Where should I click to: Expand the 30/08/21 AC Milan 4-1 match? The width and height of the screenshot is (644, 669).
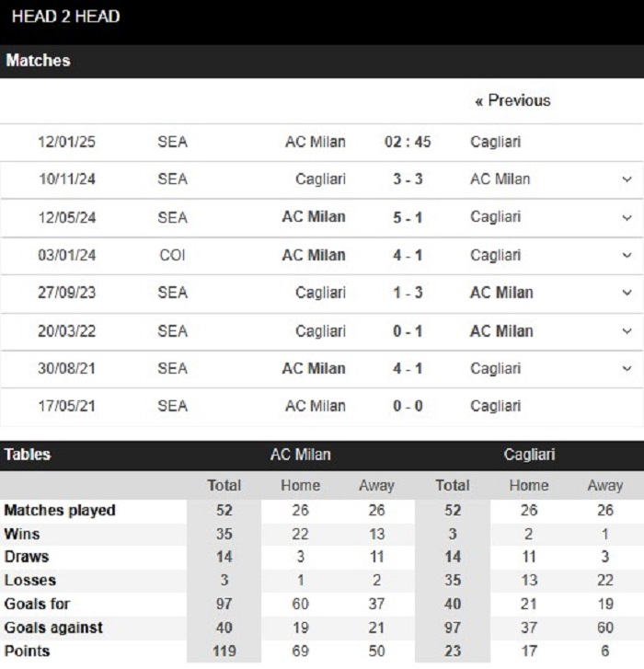click(x=627, y=369)
